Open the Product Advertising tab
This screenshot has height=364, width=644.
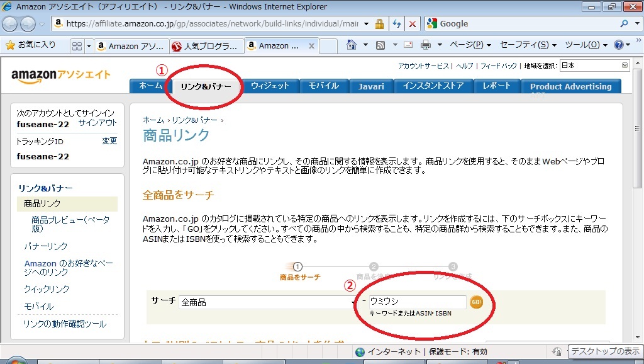point(570,86)
